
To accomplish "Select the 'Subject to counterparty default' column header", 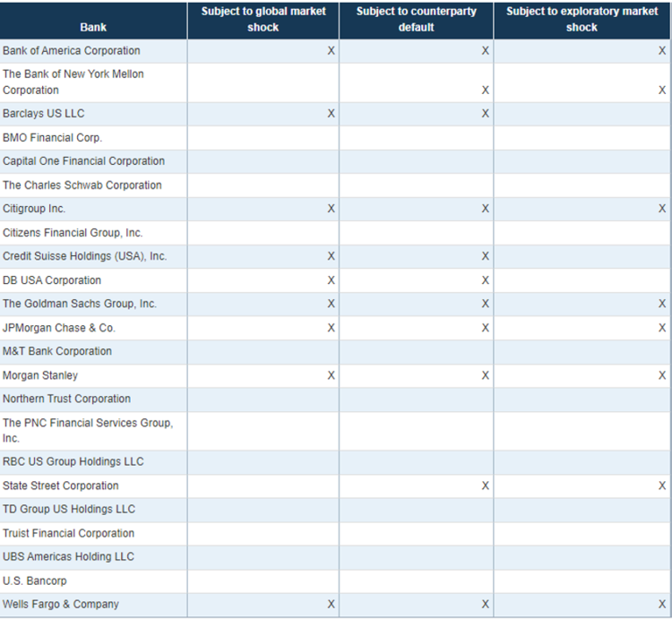I will pos(416,20).
